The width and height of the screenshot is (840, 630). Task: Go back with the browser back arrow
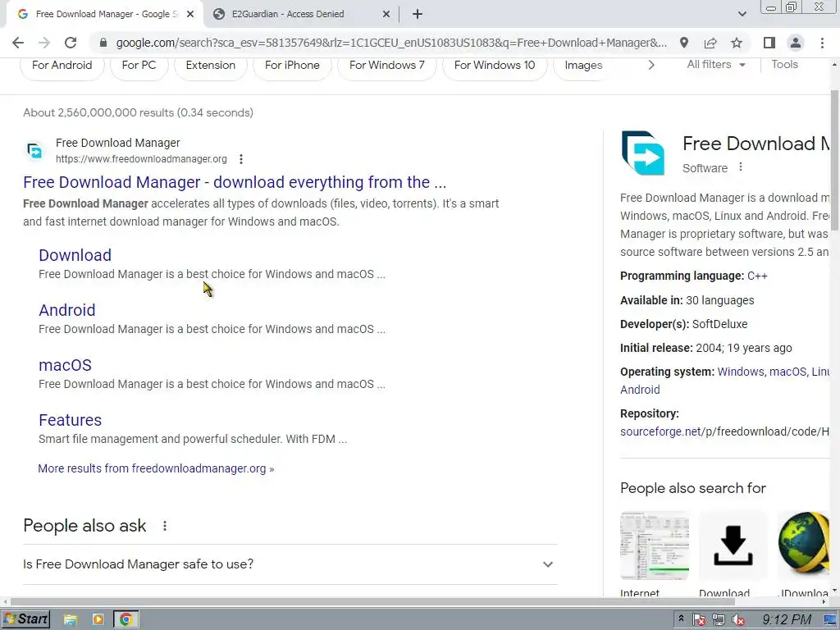pyautogui.click(x=18, y=43)
